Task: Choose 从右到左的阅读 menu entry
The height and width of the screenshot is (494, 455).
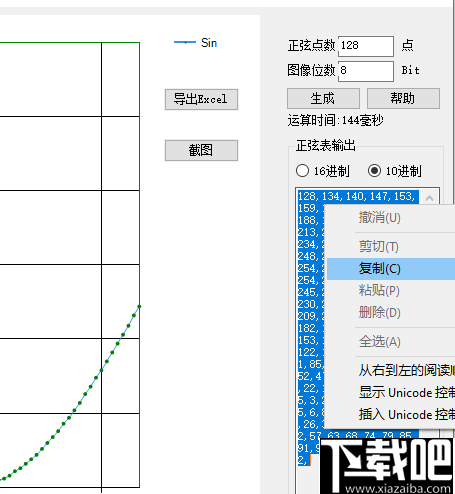Action: tap(391, 370)
